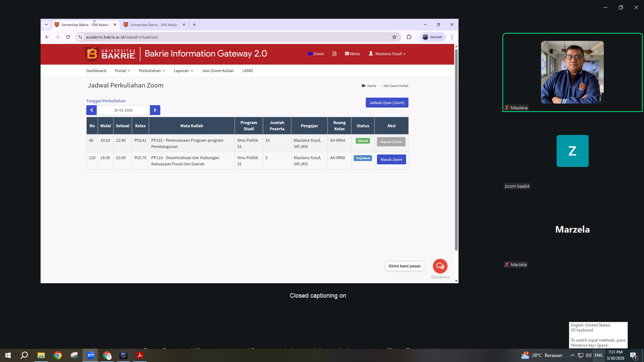Switch to the second Universitas Bakrie tab
Image resolution: width=644 pixels, height=362 pixels.
(154, 25)
